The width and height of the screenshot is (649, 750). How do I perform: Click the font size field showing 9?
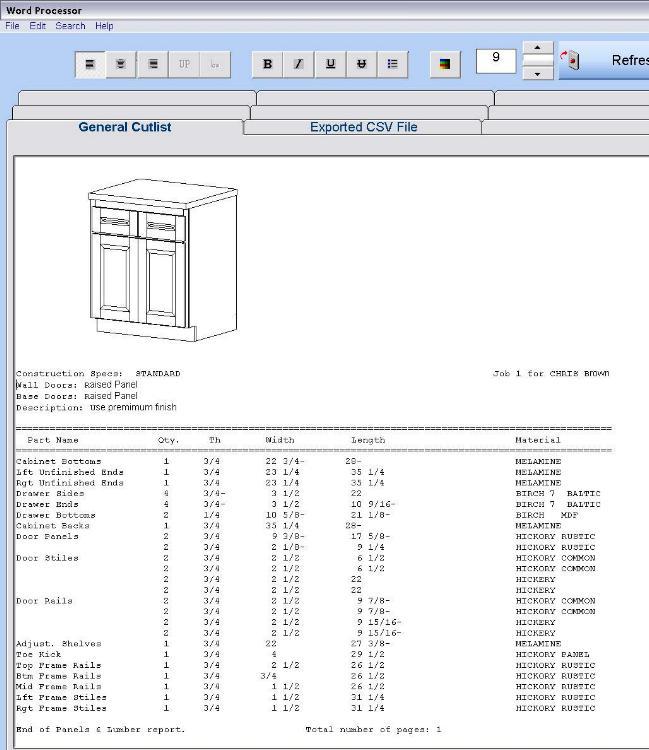pyautogui.click(x=496, y=61)
